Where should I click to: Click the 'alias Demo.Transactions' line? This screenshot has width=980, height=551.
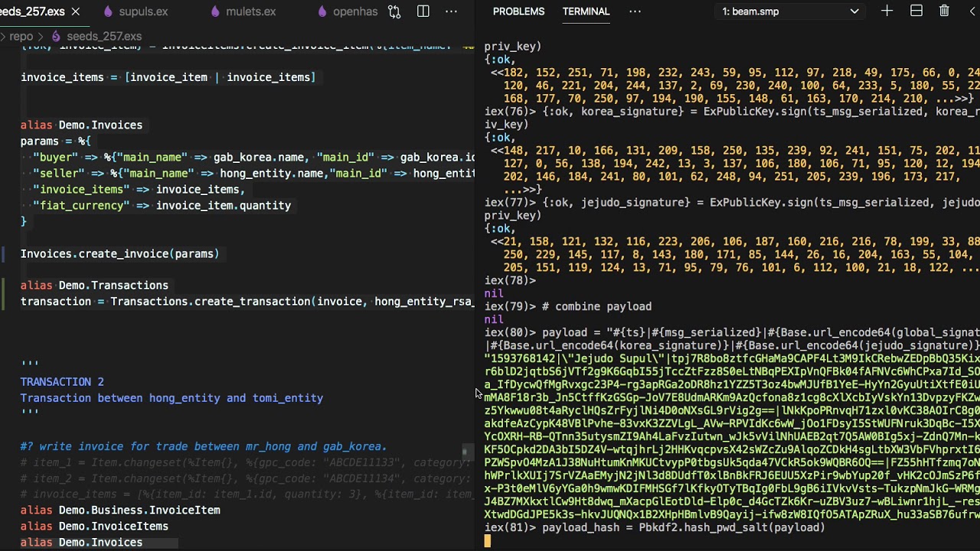(x=94, y=285)
